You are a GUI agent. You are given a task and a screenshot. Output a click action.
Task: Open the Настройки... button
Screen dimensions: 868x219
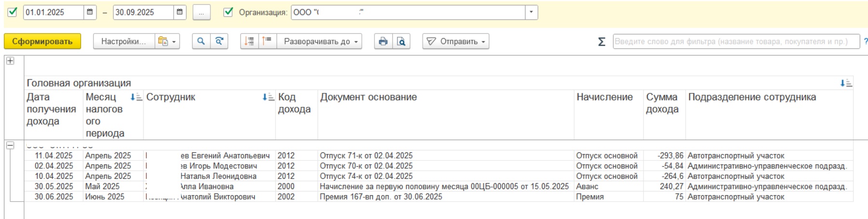point(124,42)
